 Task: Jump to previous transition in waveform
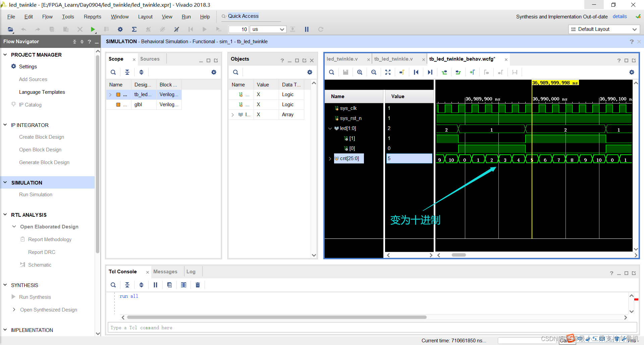click(444, 72)
